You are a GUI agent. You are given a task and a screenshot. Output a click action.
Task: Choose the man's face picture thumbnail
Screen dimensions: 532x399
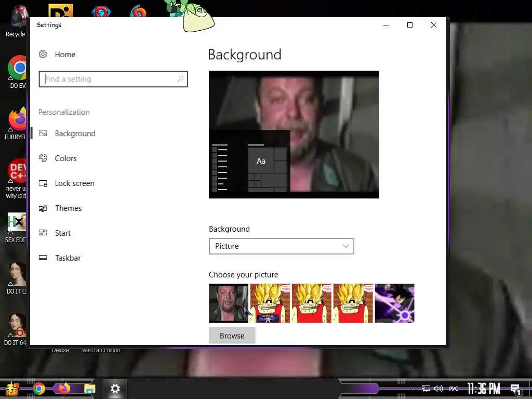pyautogui.click(x=229, y=303)
